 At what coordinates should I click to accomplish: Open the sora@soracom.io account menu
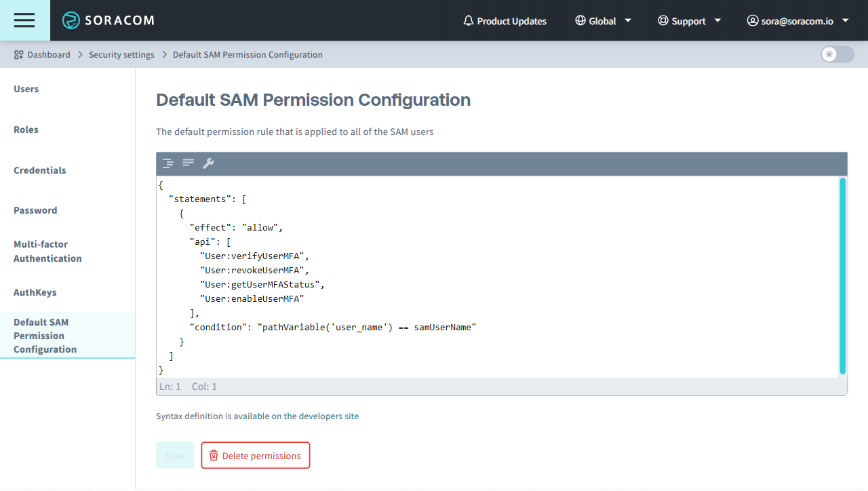click(x=797, y=21)
